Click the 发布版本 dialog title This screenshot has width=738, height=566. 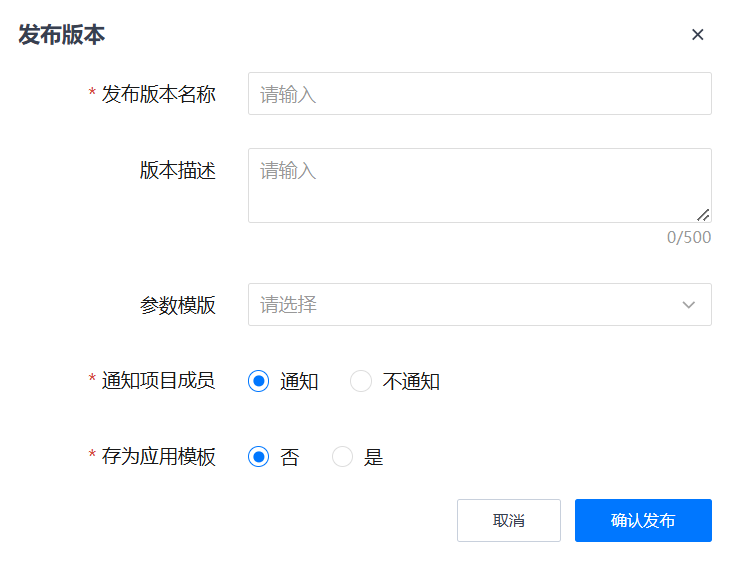click(62, 35)
